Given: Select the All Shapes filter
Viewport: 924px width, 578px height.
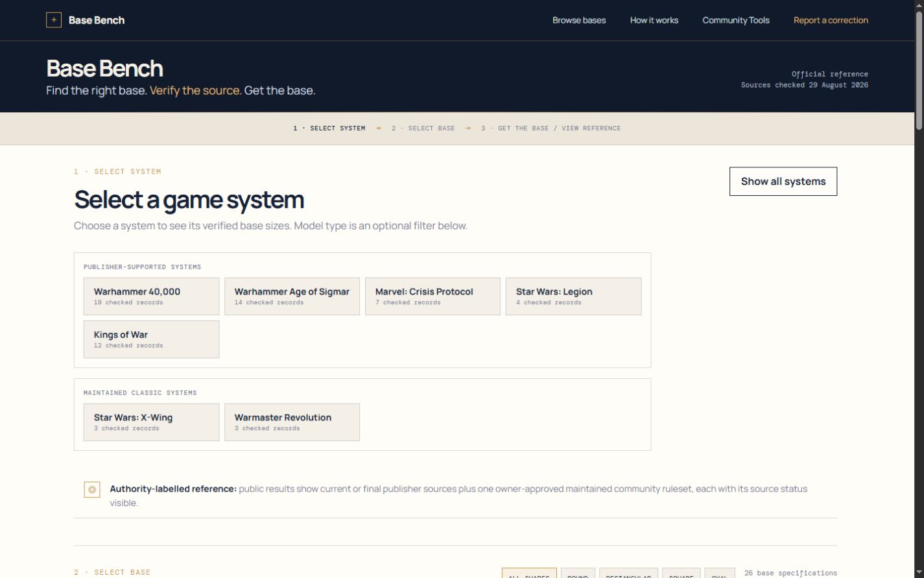Looking at the screenshot, I should coord(529,573).
